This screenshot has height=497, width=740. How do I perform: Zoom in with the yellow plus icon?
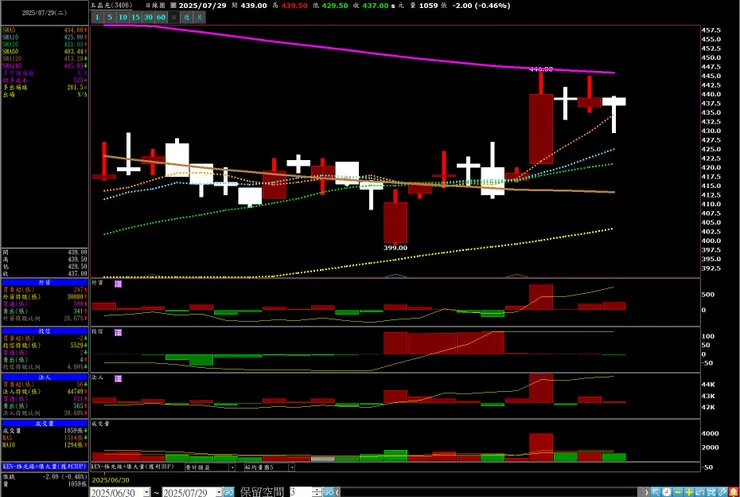pyautogui.click(x=689, y=492)
